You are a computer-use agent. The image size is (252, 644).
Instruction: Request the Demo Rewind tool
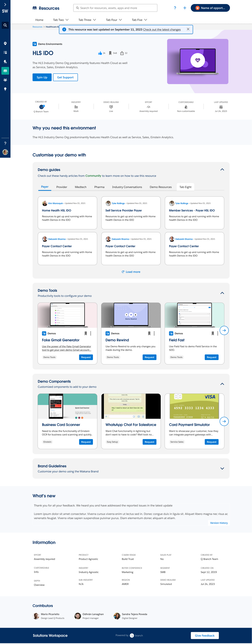click(x=149, y=357)
